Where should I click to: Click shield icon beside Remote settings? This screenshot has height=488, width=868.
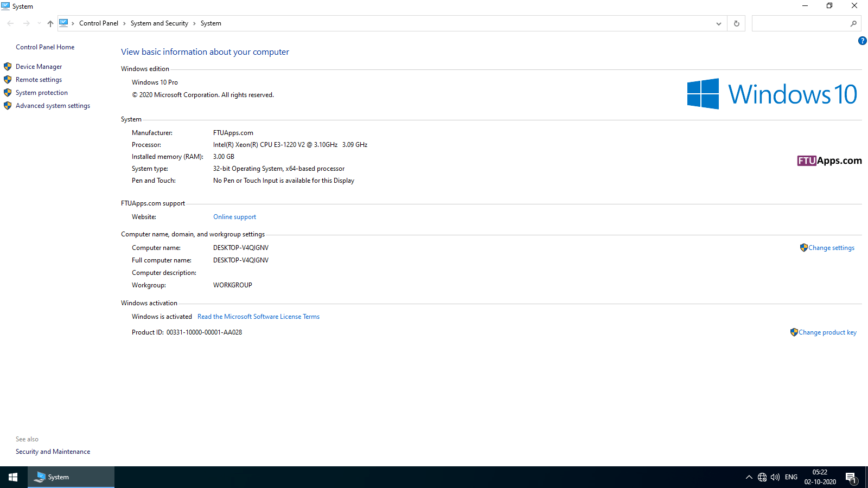pos(8,80)
